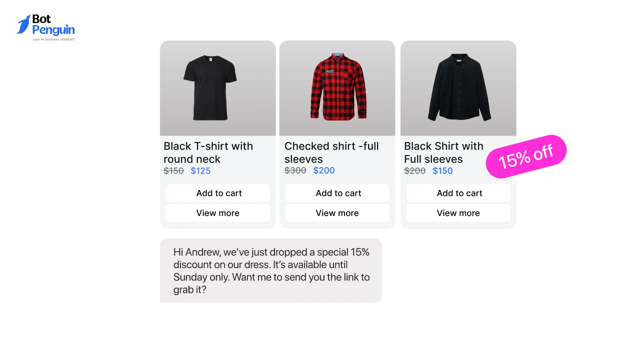Open the red checked shirt image
This screenshot has height=343, width=644.
(x=338, y=88)
